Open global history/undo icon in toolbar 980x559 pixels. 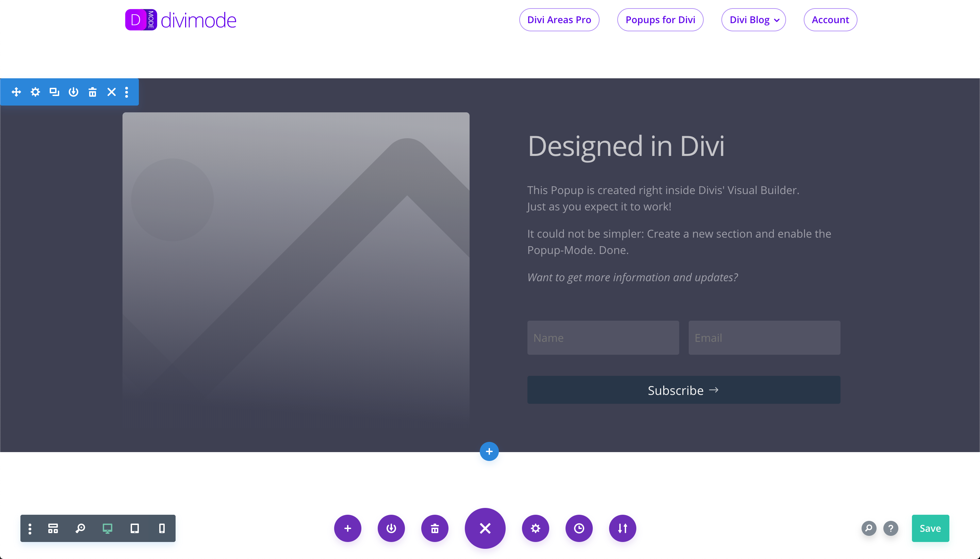pyautogui.click(x=579, y=529)
